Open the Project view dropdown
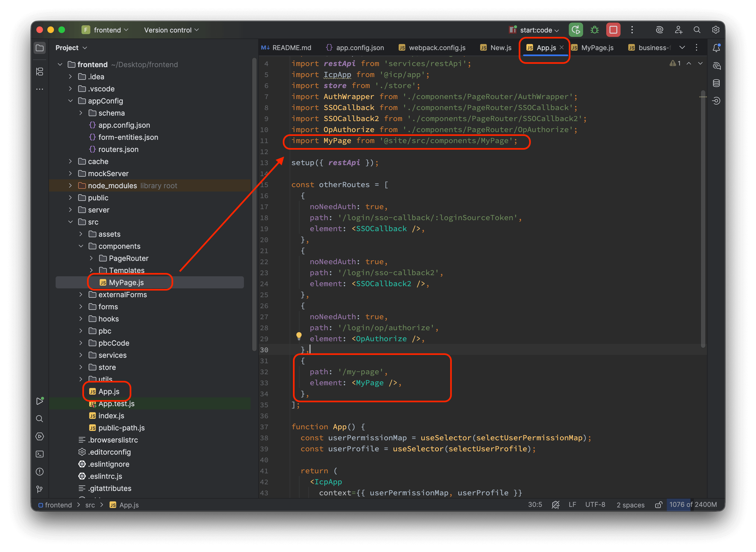Viewport: 756px width, 552px height. 71,48
